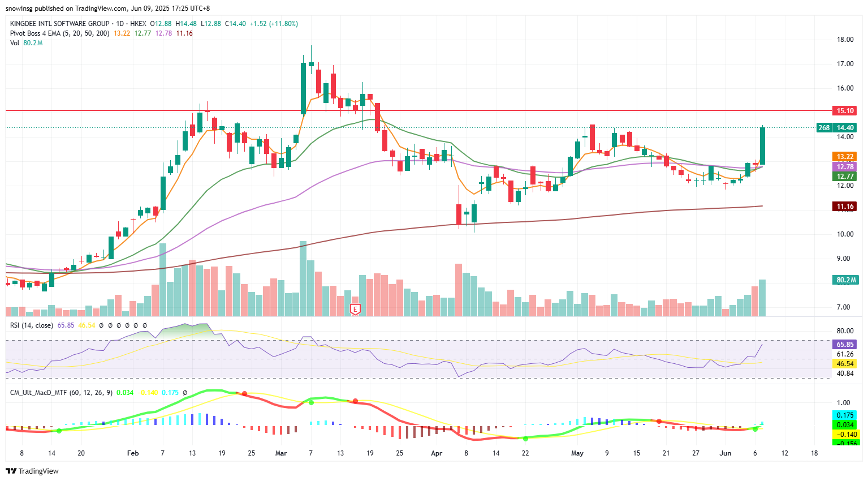Select the CM_Ult_MacD_MTF indicator legend
This screenshot has height=481, width=868.
point(61,392)
